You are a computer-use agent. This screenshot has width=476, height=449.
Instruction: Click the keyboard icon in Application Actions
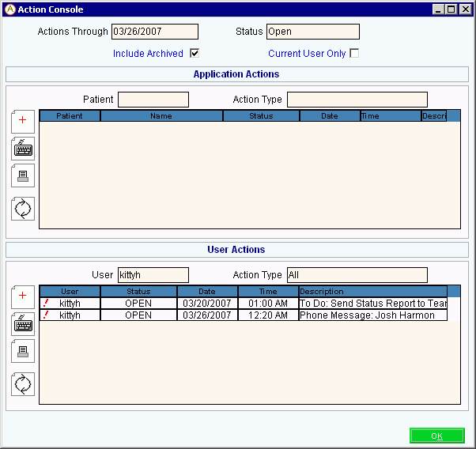(23, 148)
